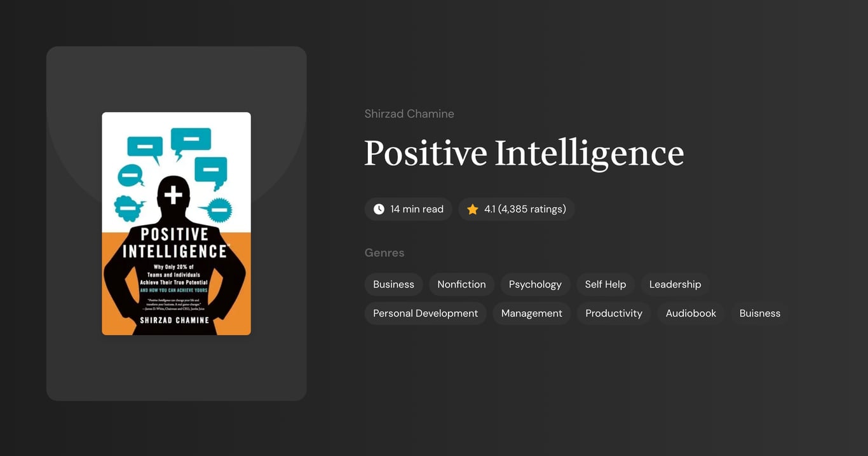
Task: Click the book title Positive Intelligence
Action: (x=524, y=153)
